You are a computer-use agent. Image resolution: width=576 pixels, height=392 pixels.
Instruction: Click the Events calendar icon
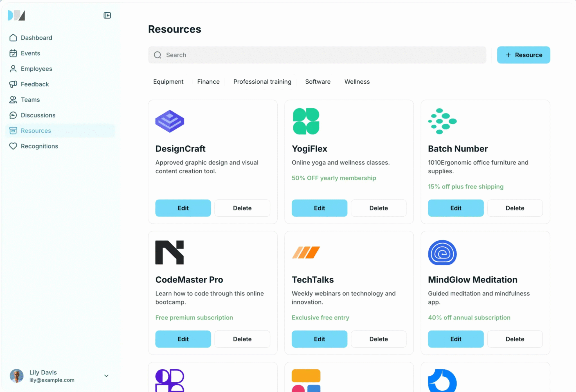pos(13,53)
